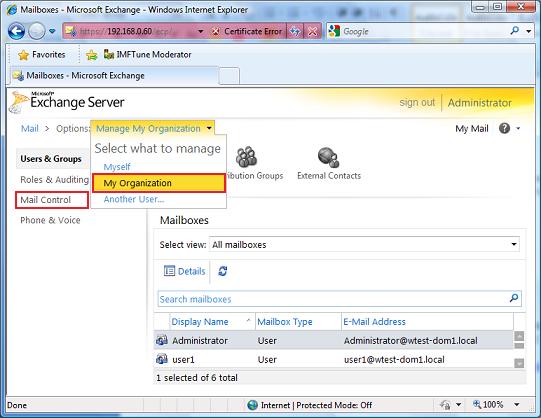Image resolution: width=541 pixels, height=418 pixels.
Task: Click mailbox list scrollbar up arrow
Action: [519, 336]
